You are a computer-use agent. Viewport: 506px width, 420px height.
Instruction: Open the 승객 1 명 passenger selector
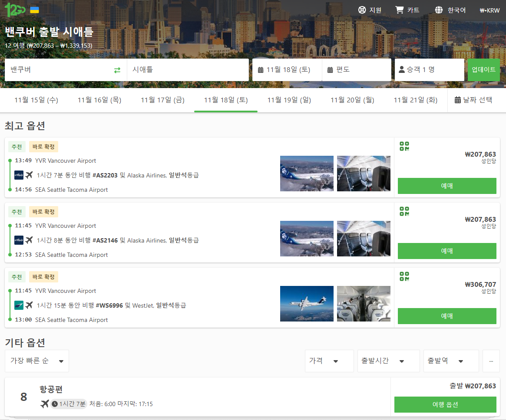[x=429, y=69]
